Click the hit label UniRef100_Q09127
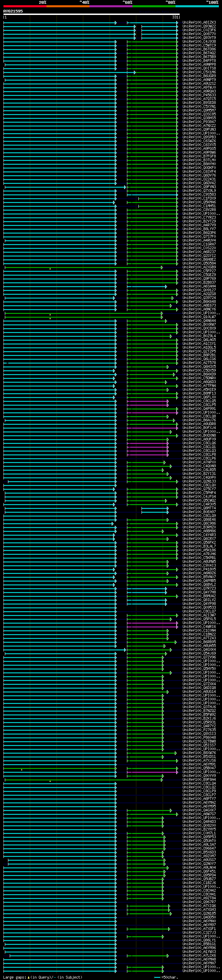The image size is (222, 980). (x=199, y=290)
